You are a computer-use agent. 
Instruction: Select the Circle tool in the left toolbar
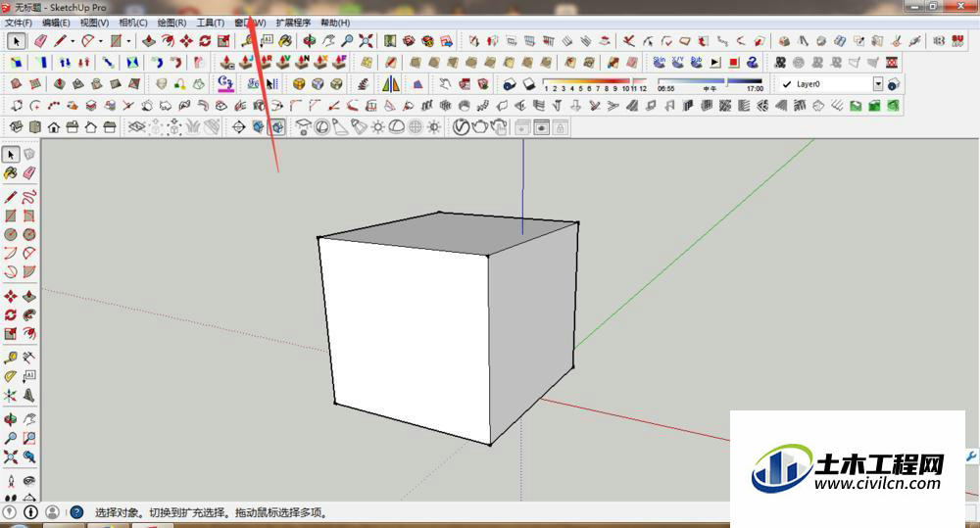click(x=11, y=234)
